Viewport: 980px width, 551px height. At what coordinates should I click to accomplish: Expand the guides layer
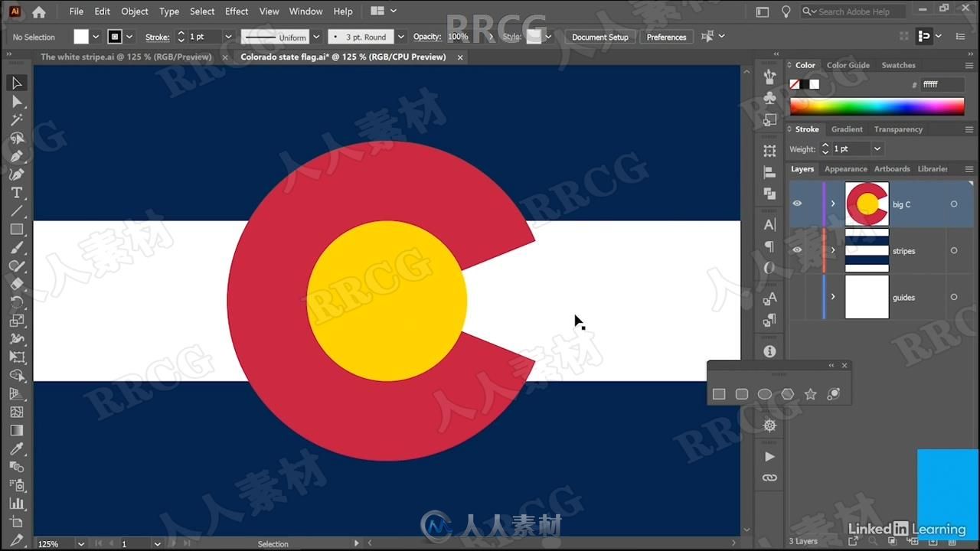(833, 297)
